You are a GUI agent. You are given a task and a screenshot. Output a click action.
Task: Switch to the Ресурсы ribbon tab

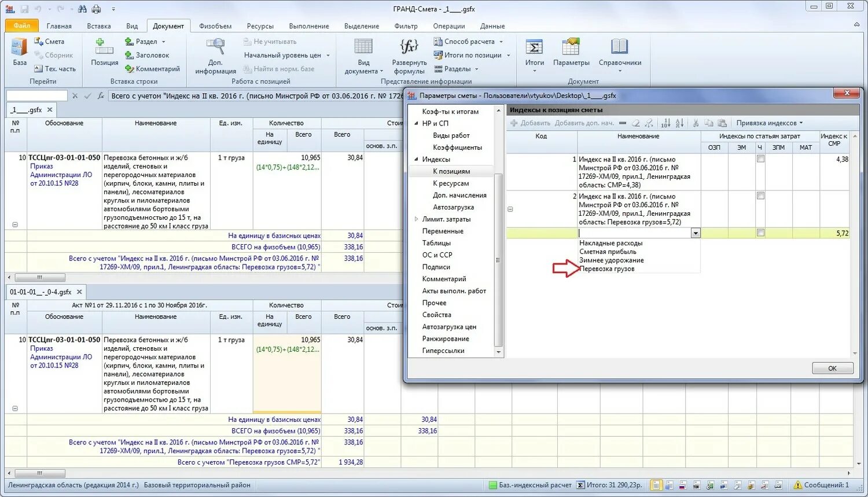(x=260, y=26)
